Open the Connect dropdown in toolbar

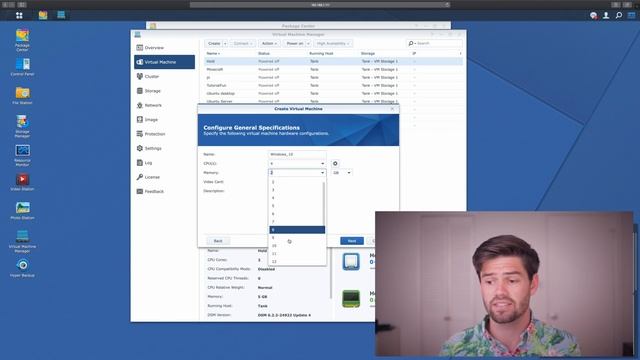[x=243, y=43]
